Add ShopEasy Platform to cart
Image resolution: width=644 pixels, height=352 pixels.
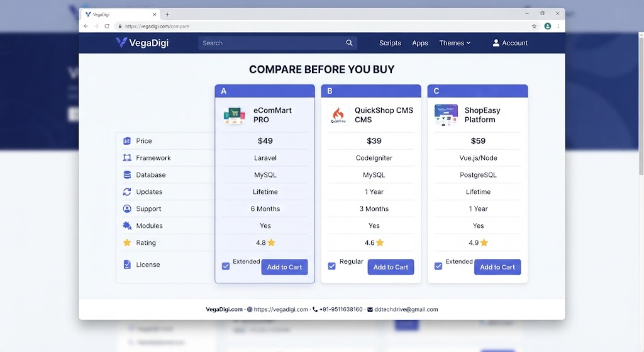pos(497,267)
